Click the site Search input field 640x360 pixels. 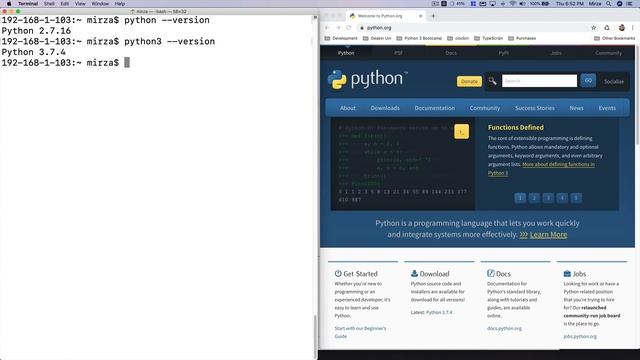539,81
